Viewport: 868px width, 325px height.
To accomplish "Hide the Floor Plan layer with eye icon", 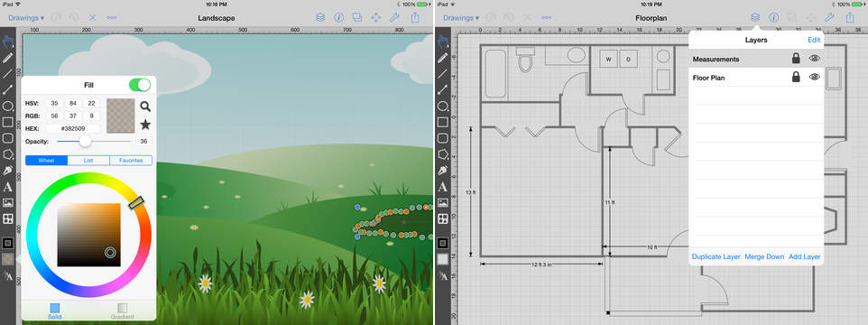I will (x=814, y=77).
